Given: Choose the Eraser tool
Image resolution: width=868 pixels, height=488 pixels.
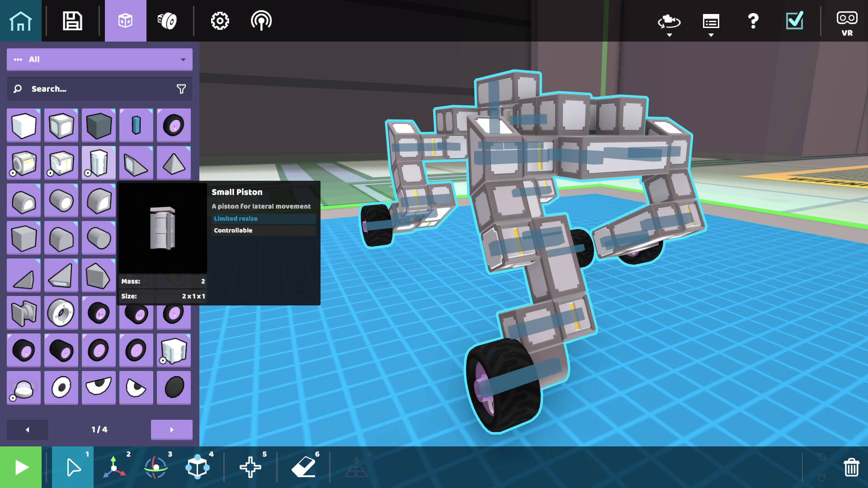Looking at the screenshot, I should pos(303,467).
